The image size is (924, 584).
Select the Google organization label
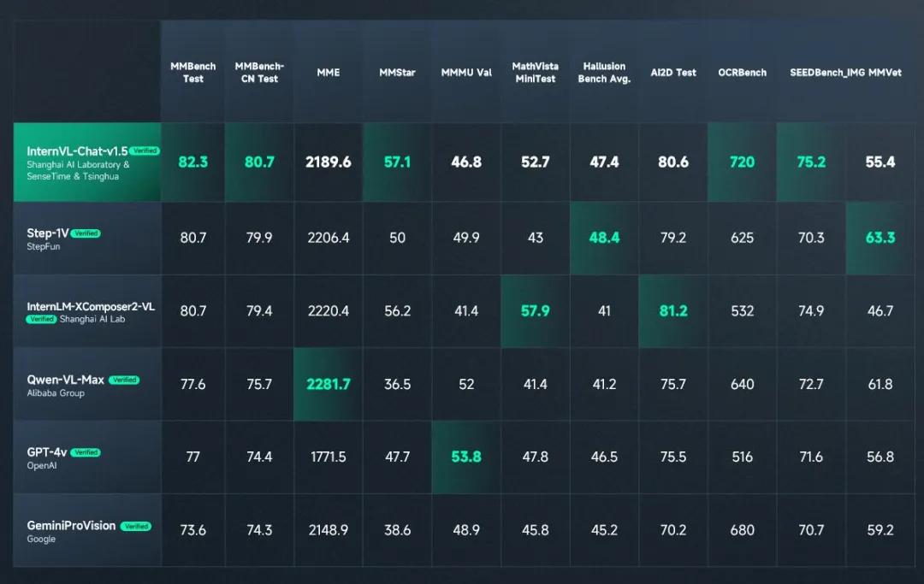point(41,539)
